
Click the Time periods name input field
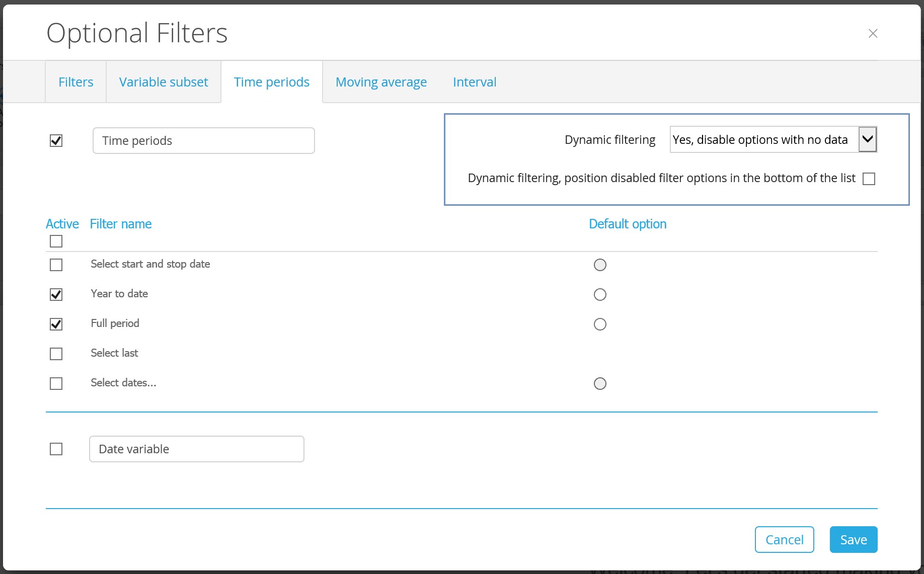click(203, 141)
